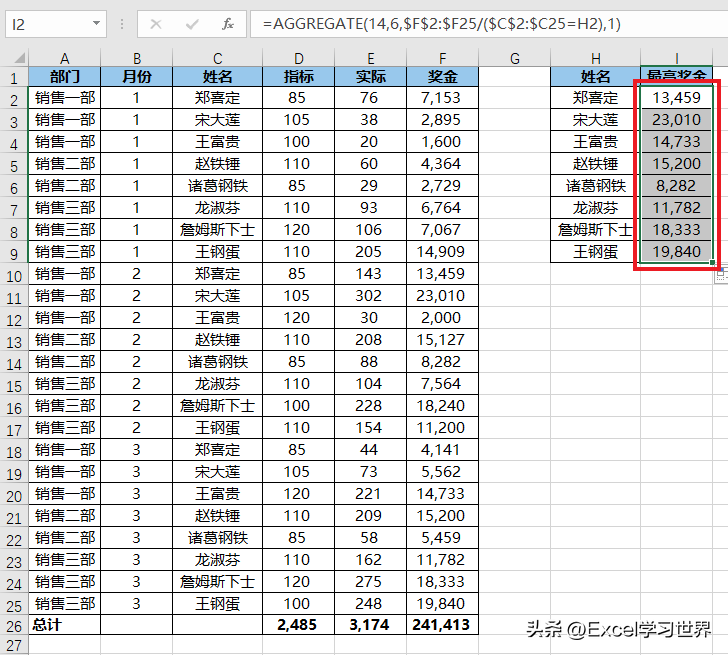Click cell C13 赵铁锤
This screenshot has width=728, height=655.
217,340
